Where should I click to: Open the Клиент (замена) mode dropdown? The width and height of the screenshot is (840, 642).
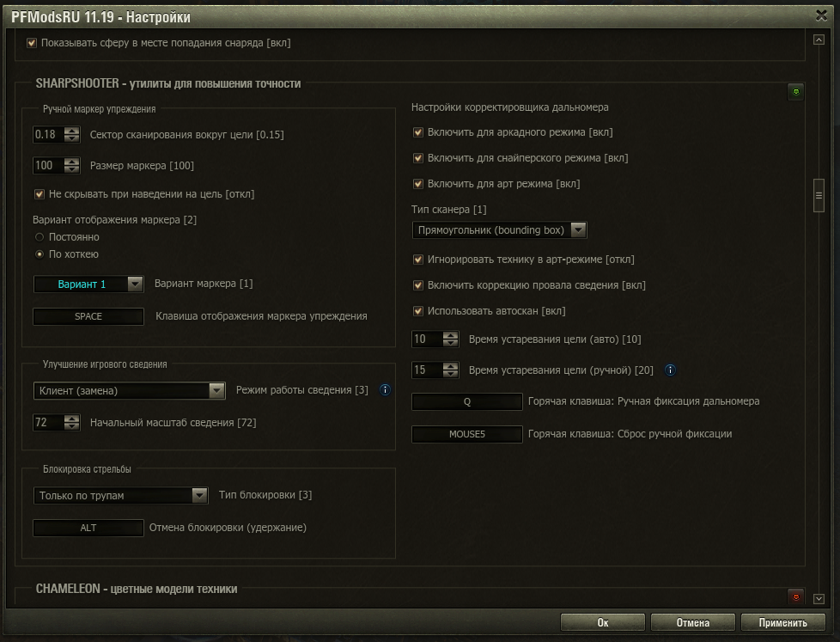tap(129, 391)
